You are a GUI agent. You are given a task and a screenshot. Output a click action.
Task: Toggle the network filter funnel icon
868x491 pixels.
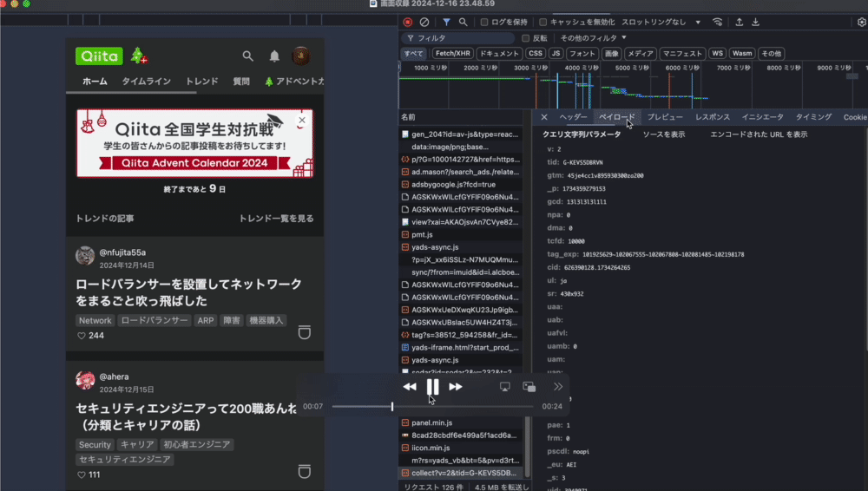(x=446, y=23)
